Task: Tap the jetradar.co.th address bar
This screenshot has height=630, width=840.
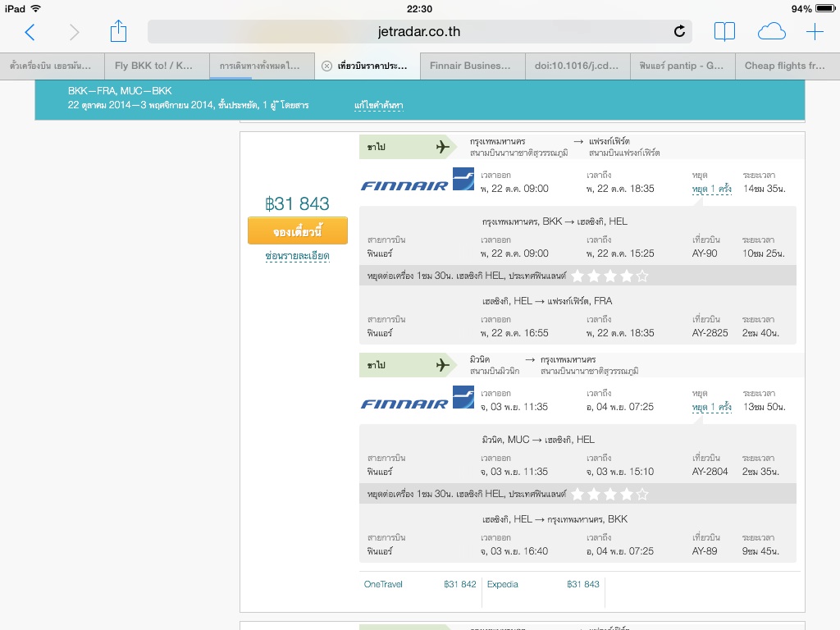Action: tap(419, 32)
